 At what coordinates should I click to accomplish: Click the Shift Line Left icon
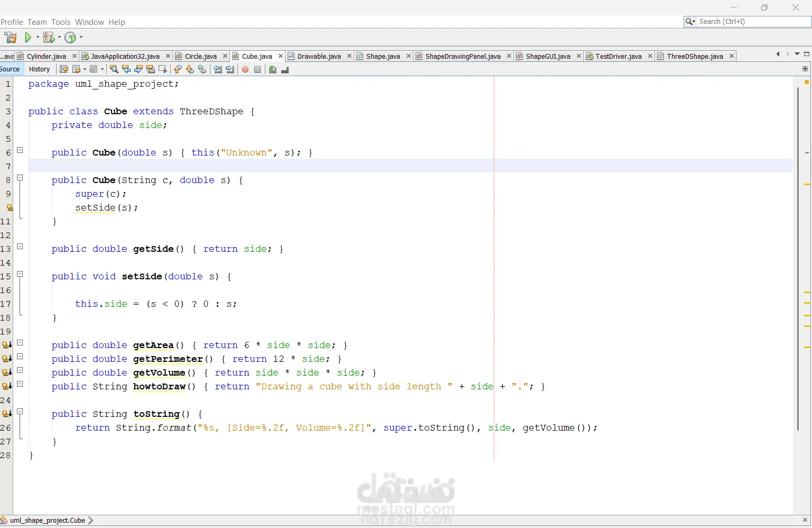[218, 69]
